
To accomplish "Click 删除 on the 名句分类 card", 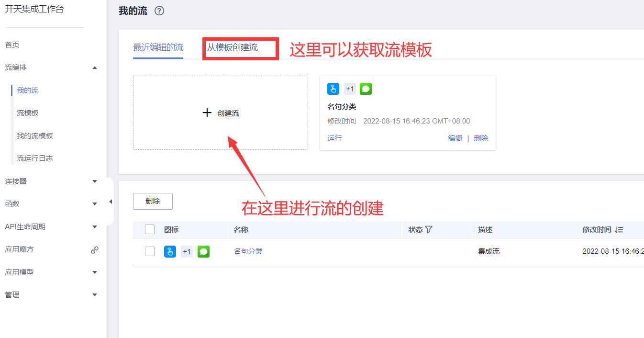I will [x=481, y=138].
